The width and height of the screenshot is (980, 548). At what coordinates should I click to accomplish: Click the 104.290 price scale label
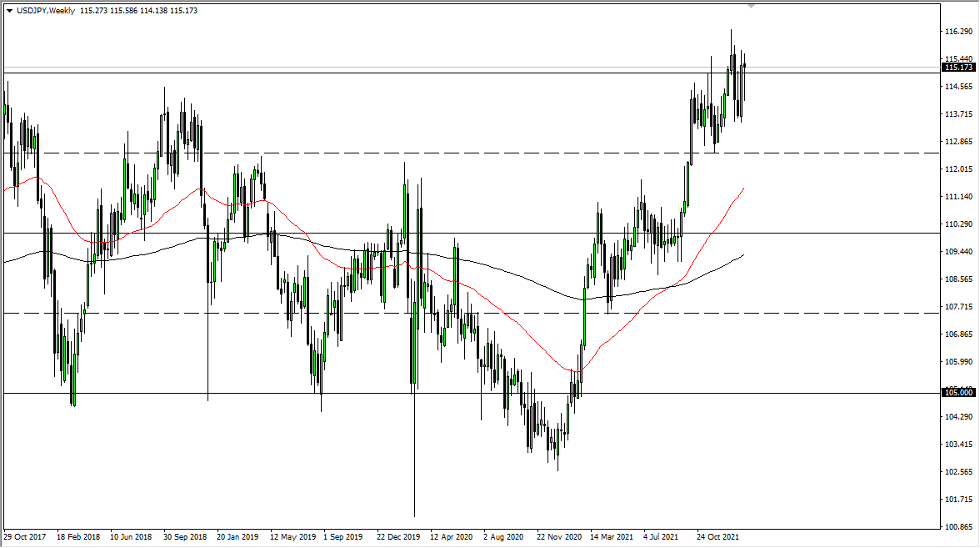pos(958,417)
